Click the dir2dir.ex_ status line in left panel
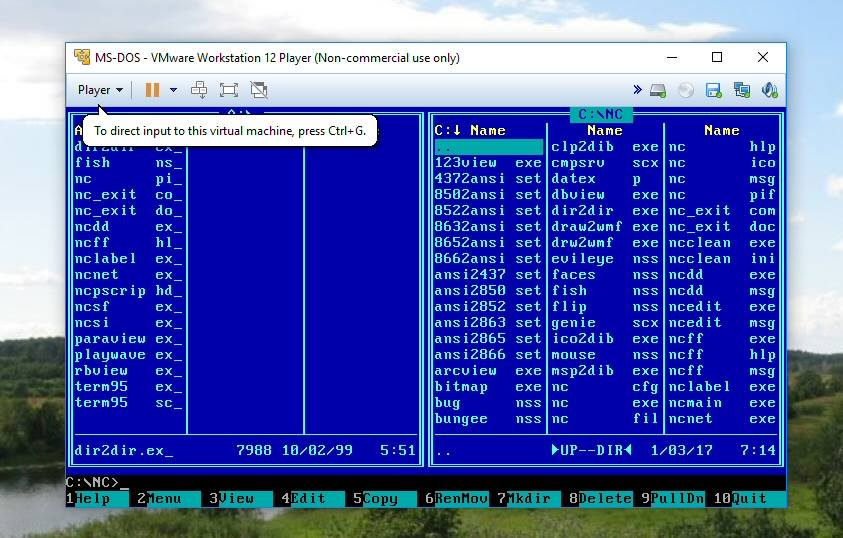 (x=245, y=450)
